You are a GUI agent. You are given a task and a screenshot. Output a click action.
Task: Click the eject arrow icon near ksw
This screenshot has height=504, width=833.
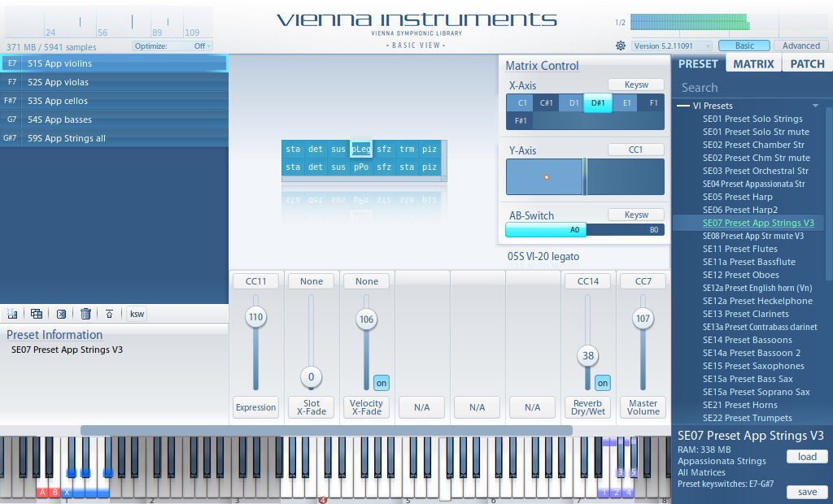pos(110,314)
